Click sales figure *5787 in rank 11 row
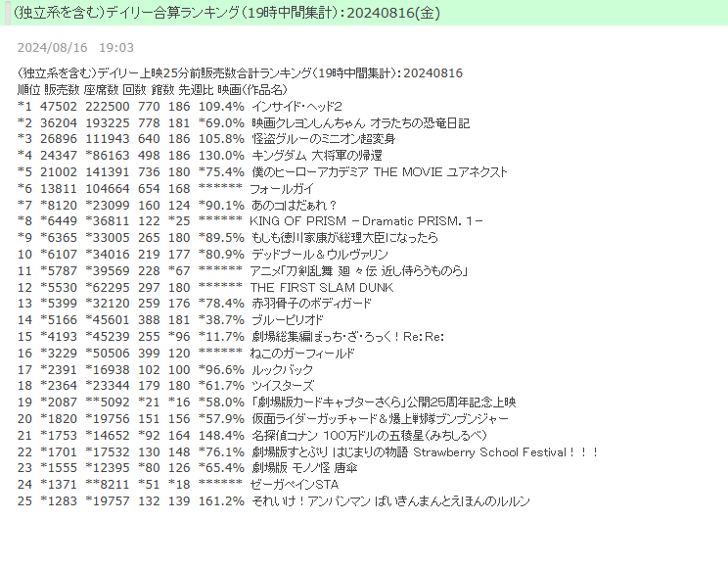The height and width of the screenshot is (569, 728). coord(59,270)
